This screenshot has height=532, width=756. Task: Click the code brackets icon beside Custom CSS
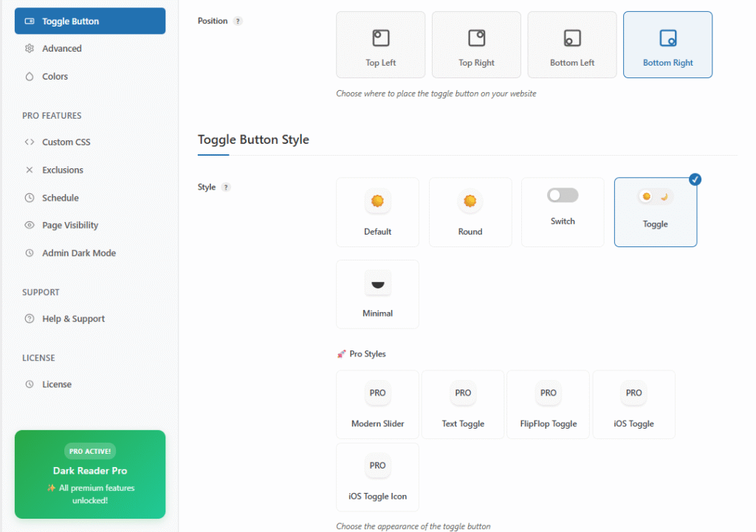click(30, 142)
